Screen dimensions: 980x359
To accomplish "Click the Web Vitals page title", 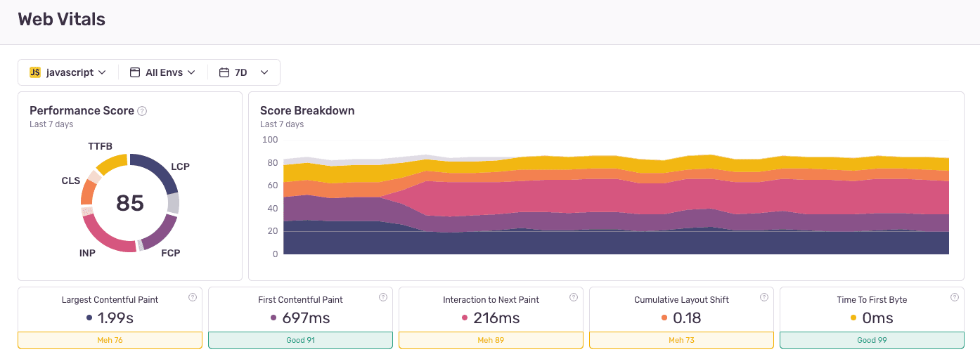I will point(62,20).
